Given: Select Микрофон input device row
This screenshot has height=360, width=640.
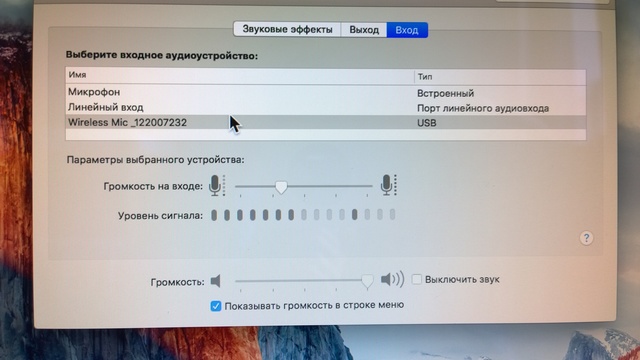Looking at the screenshot, I should 326,93.
